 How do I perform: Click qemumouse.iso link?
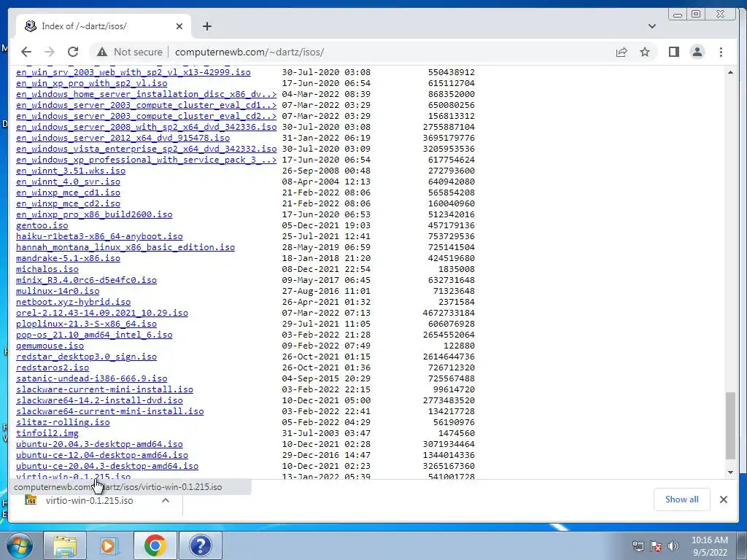point(50,346)
